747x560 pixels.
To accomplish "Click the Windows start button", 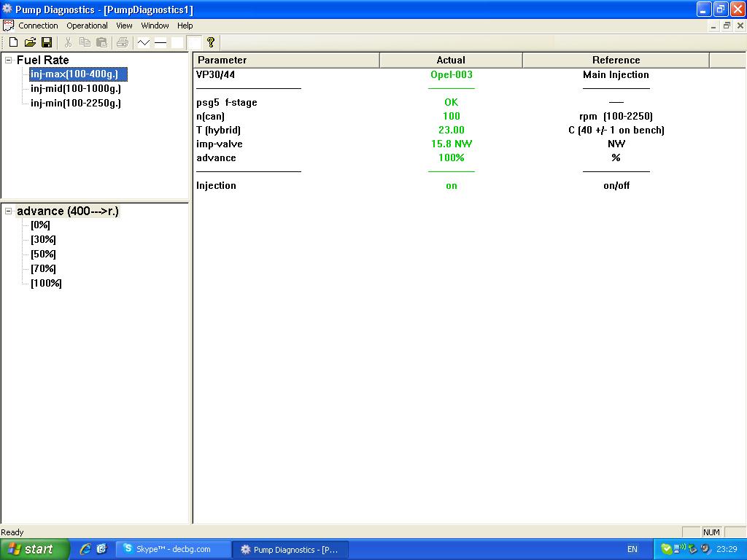I will tap(34, 549).
